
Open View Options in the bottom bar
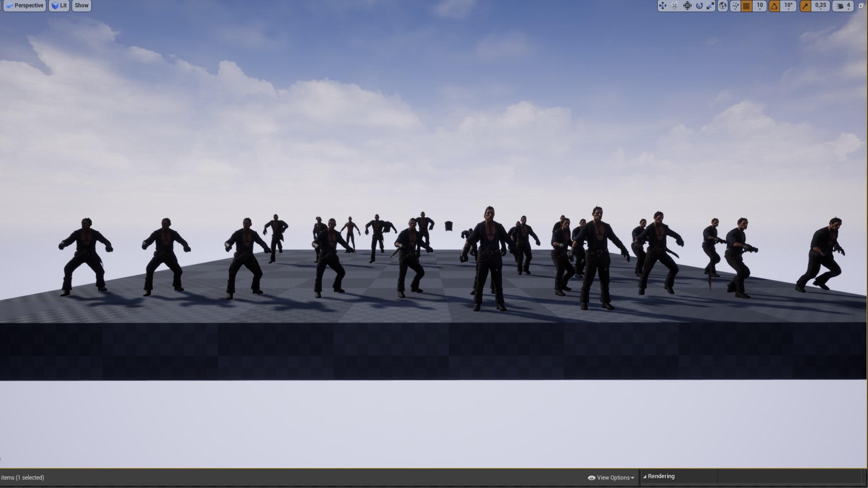(611, 478)
